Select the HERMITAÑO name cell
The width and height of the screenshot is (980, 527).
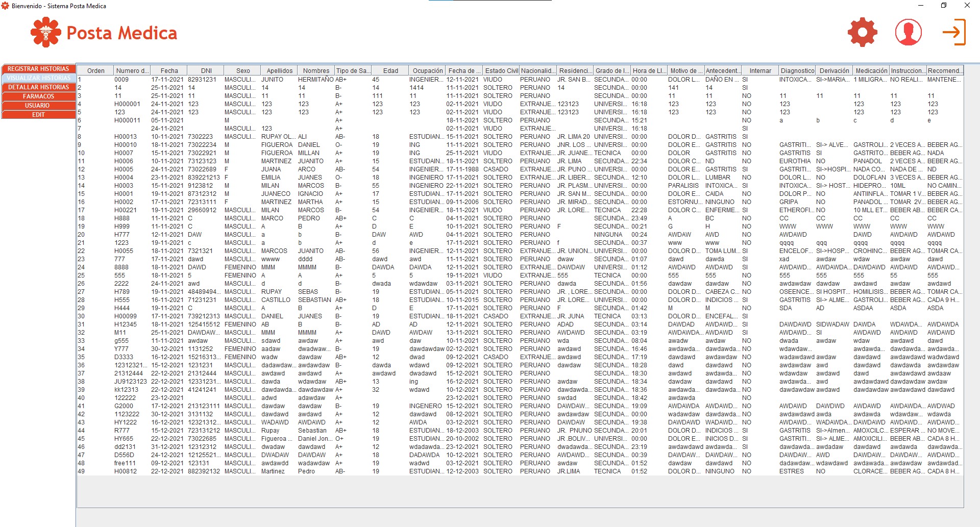316,80
